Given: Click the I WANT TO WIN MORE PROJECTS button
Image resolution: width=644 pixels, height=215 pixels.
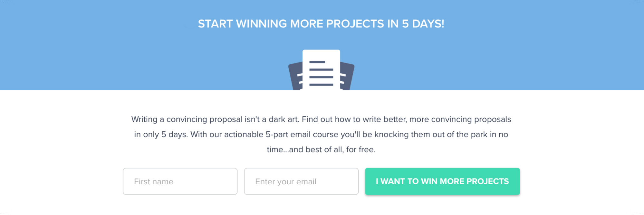Looking at the screenshot, I should [x=442, y=181].
